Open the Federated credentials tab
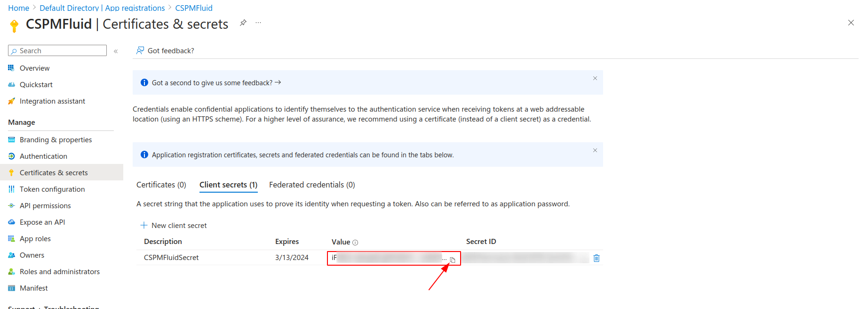 click(x=311, y=185)
